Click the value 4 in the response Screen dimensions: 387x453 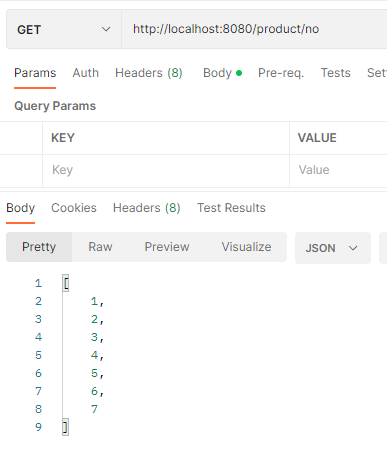click(95, 355)
